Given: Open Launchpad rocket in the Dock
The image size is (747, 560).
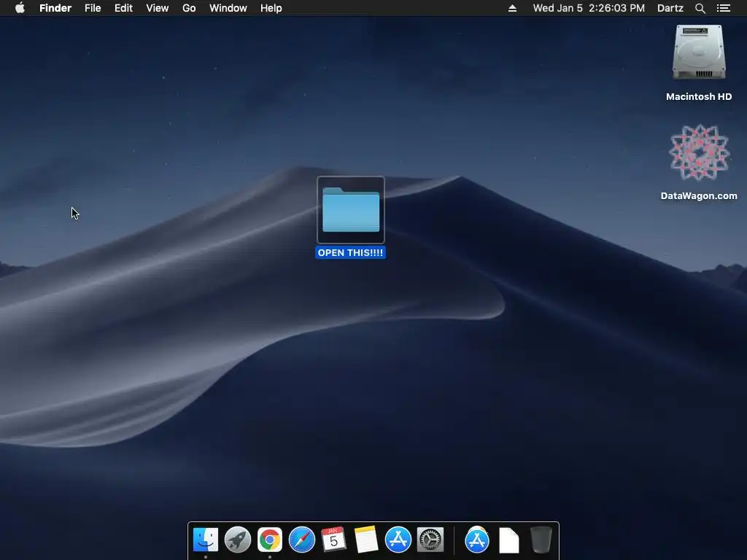Looking at the screenshot, I should coord(238,540).
